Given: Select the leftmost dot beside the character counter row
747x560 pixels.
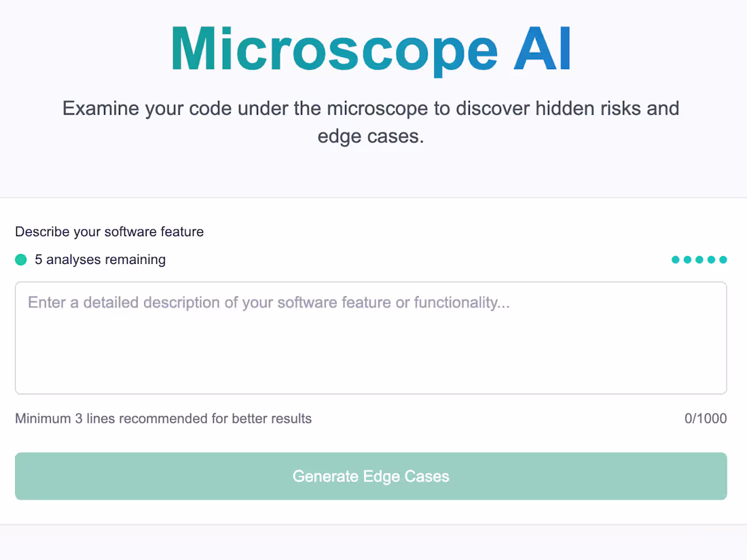Looking at the screenshot, I should pos(675,259).
